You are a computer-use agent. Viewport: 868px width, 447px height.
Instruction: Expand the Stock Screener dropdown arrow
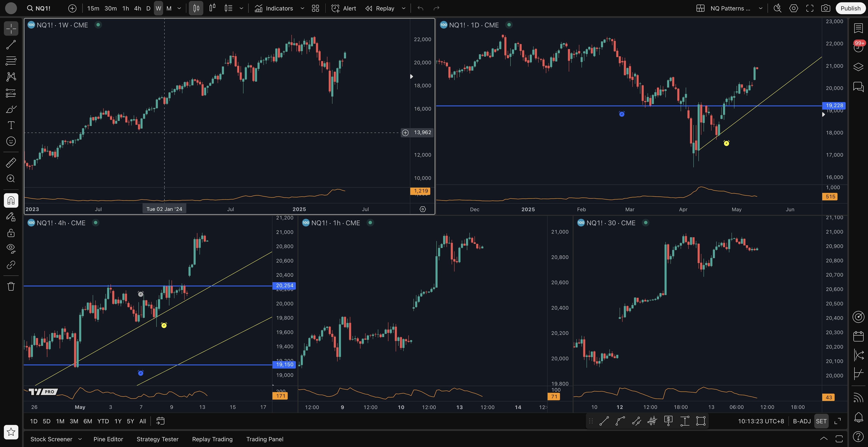[x=80, y=439]
